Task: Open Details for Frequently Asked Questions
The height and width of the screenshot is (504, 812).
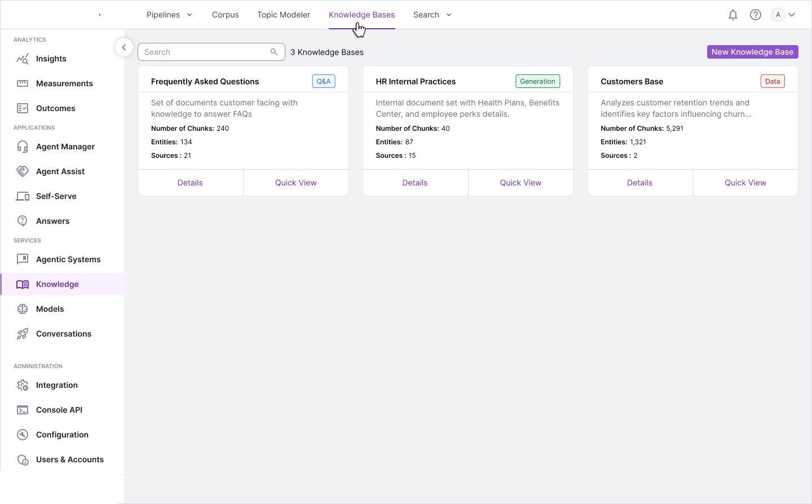Action: point(190,183)
